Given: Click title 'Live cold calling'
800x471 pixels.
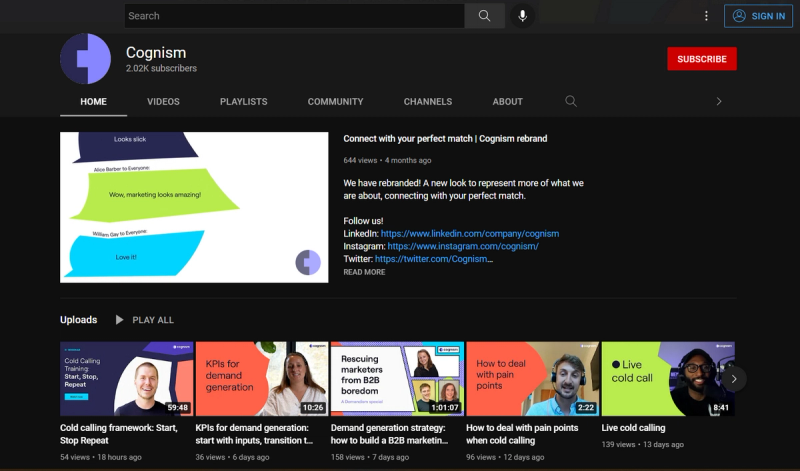Looking at the screenshot, I should (x=633, y=428).
